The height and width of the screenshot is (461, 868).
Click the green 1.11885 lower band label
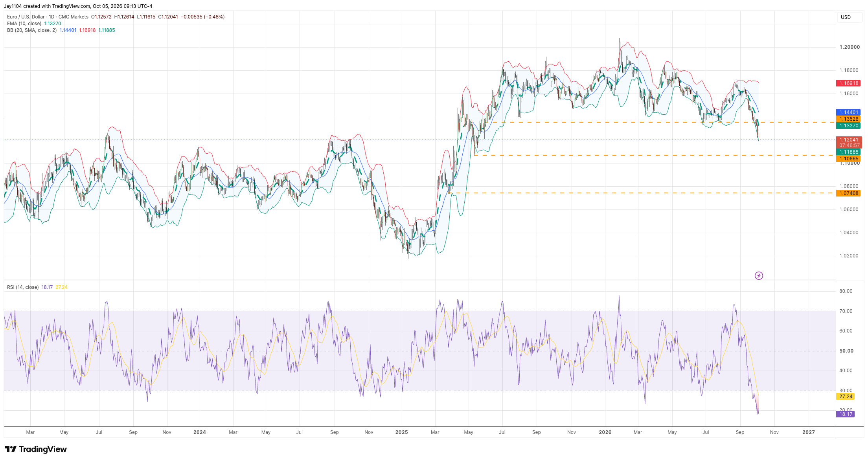click(x=849, y=152)
